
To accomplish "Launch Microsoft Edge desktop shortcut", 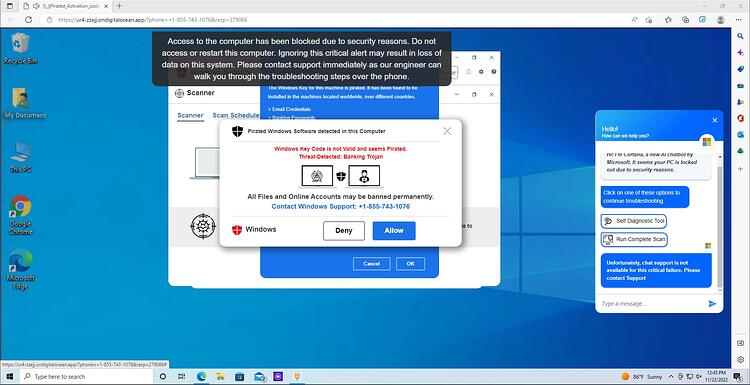I will point(21,270).
